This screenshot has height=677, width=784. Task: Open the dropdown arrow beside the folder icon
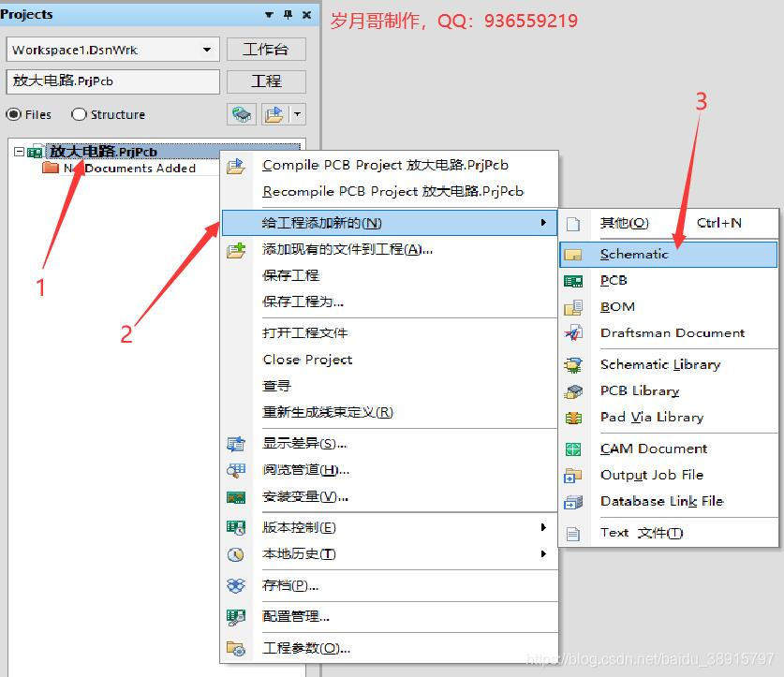pos(298,114)
